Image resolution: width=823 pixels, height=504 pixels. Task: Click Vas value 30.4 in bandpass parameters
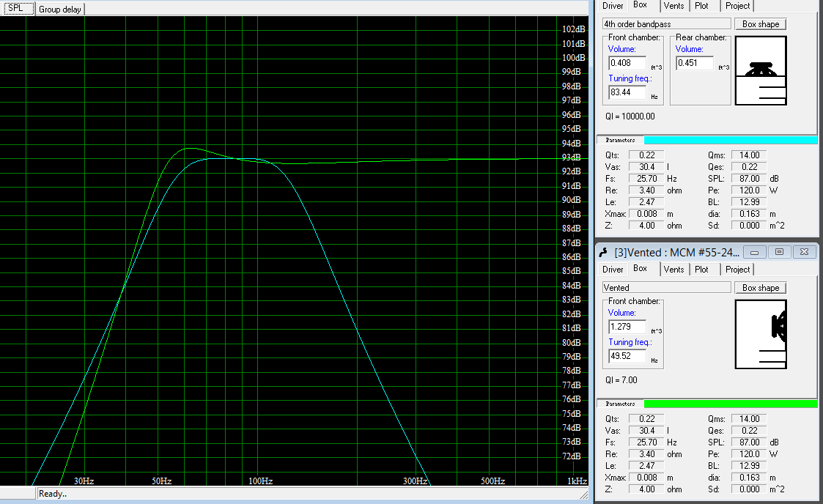pyautogui.click(x=646, y=167)
